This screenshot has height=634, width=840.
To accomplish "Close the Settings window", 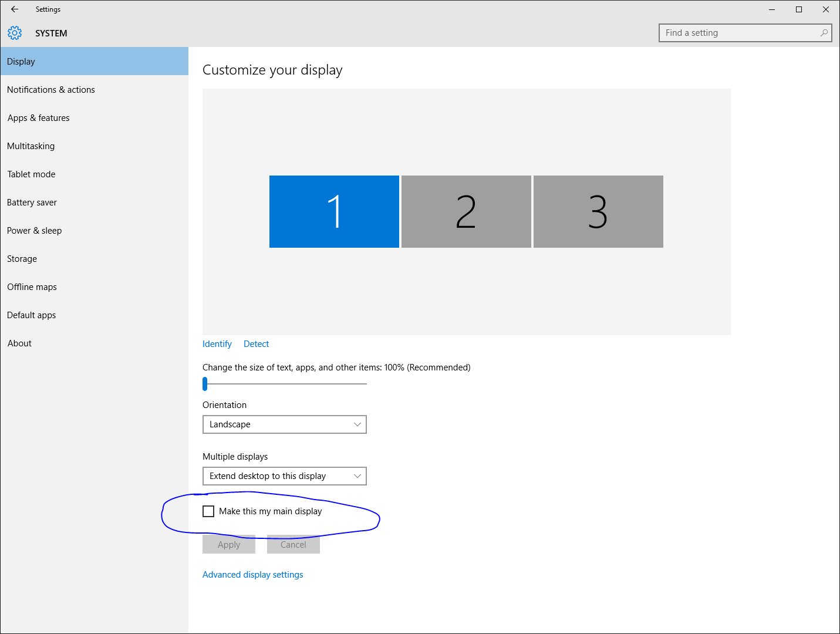I will coord(826,9).
